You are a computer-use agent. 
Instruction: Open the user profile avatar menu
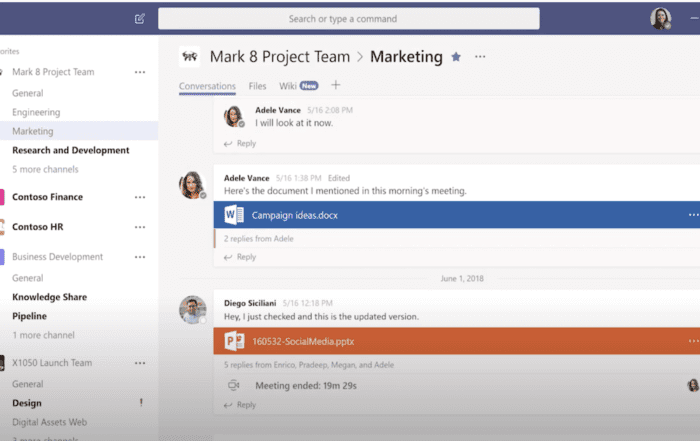[661, 19]
